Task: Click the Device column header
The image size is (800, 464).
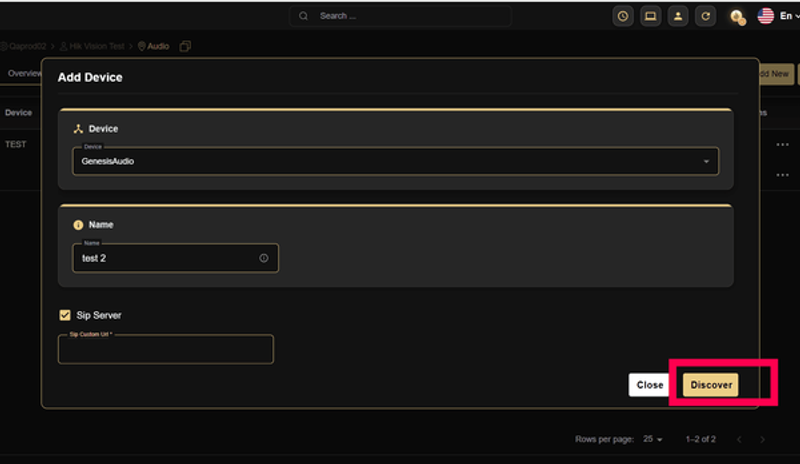Action: 18,113
